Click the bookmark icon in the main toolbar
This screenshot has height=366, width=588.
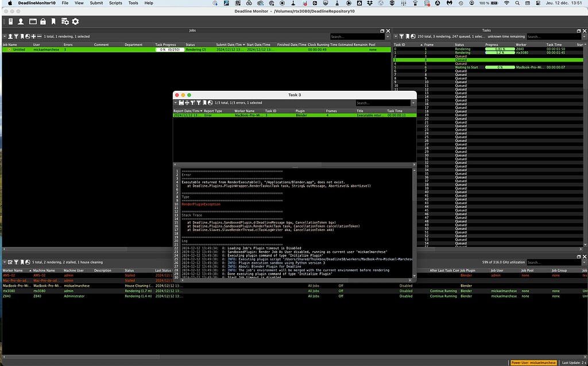pyautogui.click(x=53, y=21)
